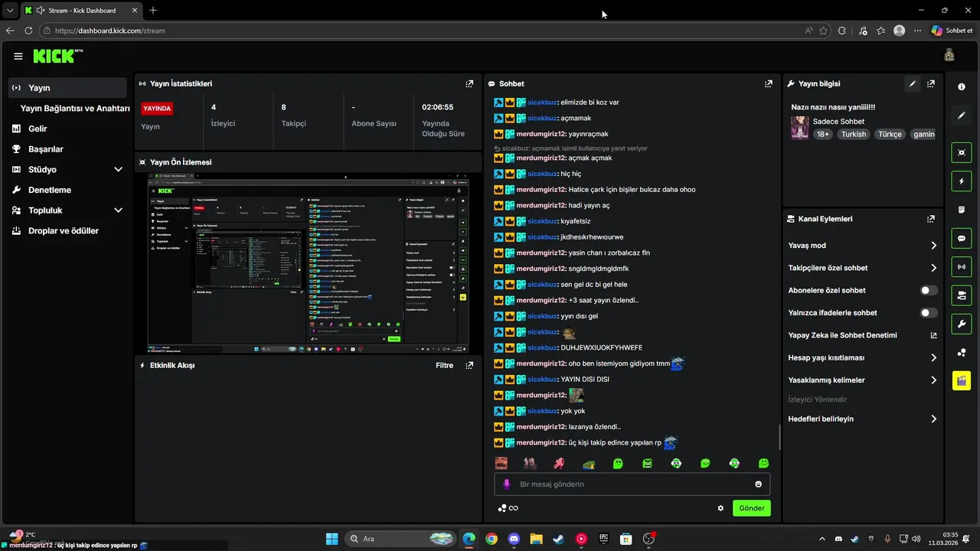Toggle Yalnızca ifadelerle sohbet switch
The width and height of the screenshot is (980, 551).
coord(928,312)
